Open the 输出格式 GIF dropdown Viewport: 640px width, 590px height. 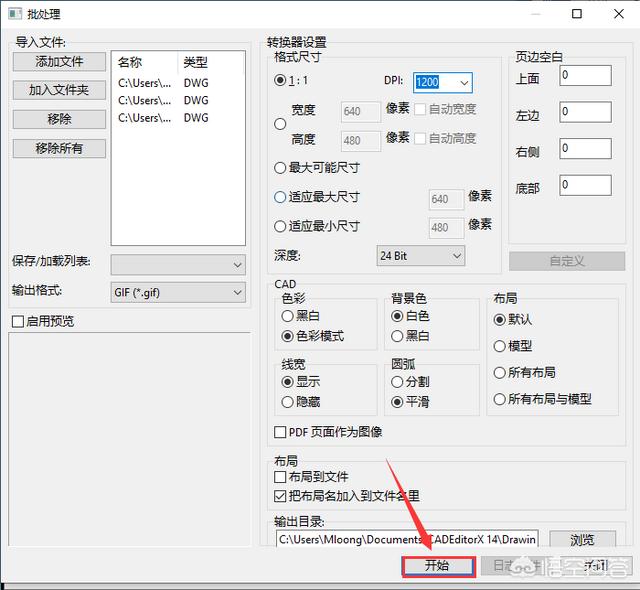237,292
